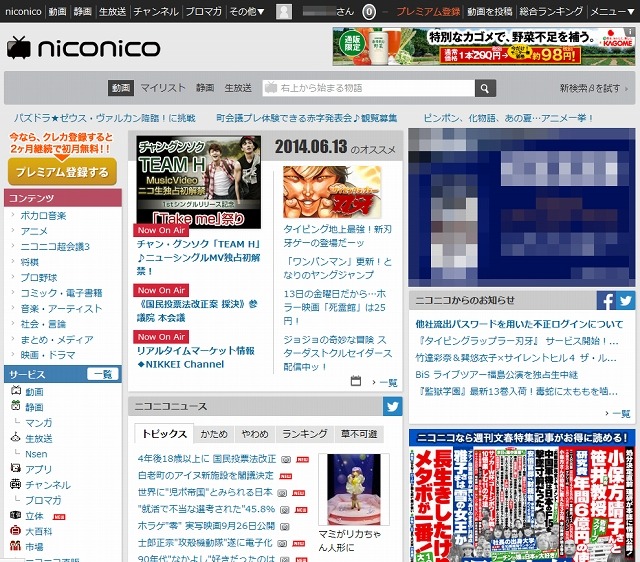Click camera icon beside ホラゲ"零" headline
The height and width of the screenshot is (562, 640).
coord(284,527)
